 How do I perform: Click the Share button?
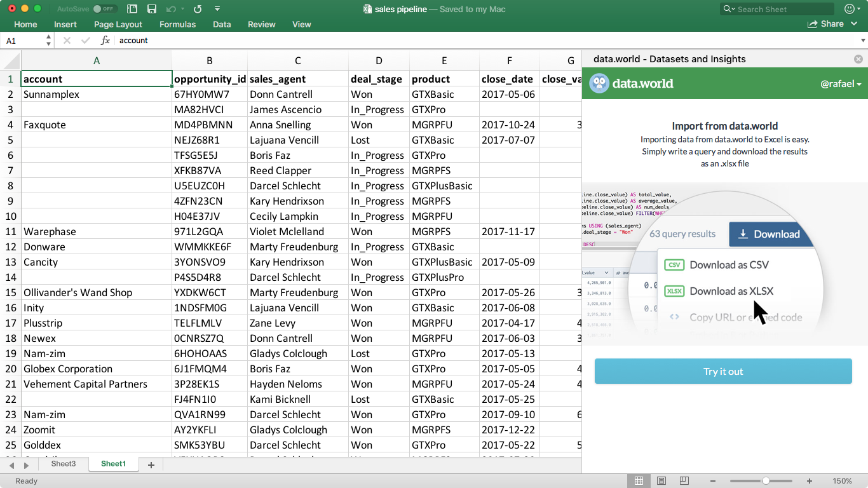click(x=825, y=24)
